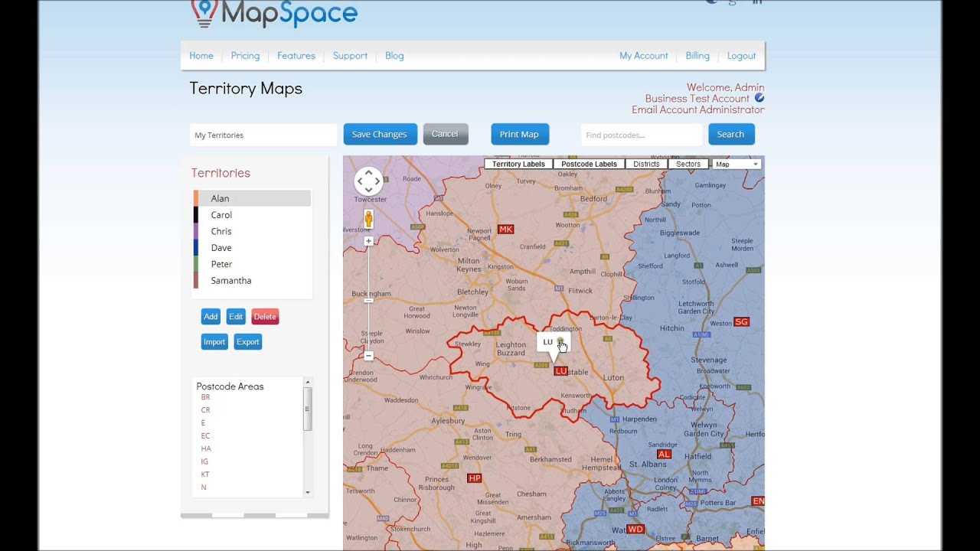
Task: Add a new territory
Action: pos(211,317)
